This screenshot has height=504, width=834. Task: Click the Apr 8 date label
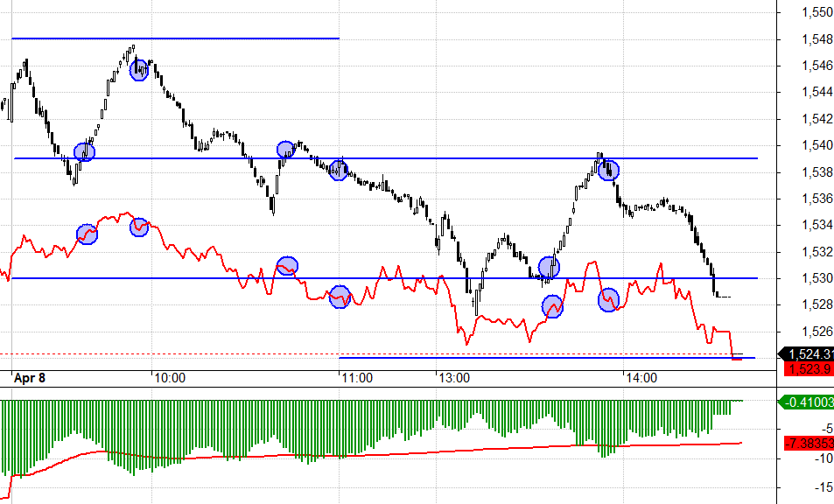click(32, 378)
